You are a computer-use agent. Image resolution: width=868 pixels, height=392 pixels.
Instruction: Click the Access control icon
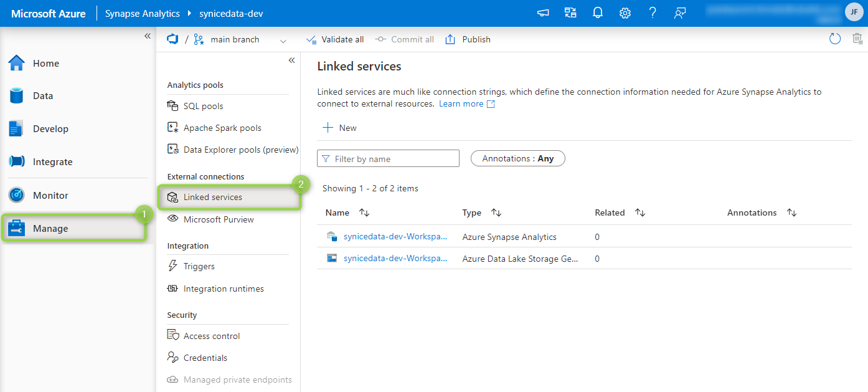pos(172,335)
